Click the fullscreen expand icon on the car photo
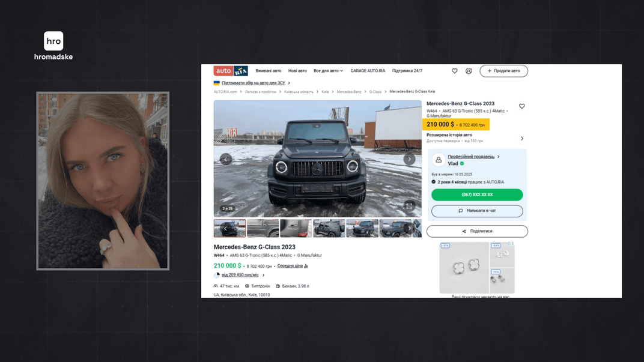Screen dimensions: 644x362 click(409, 206)
